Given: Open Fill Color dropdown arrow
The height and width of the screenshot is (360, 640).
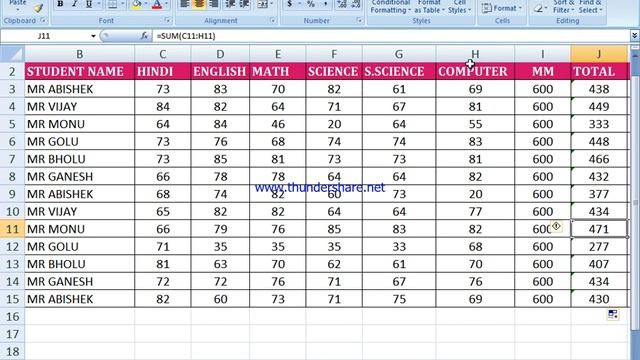Looking at the screenshot, I should (146, 4).
